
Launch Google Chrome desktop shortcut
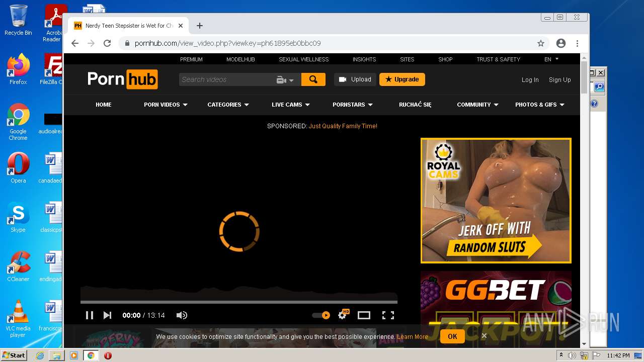click(18, 122)
